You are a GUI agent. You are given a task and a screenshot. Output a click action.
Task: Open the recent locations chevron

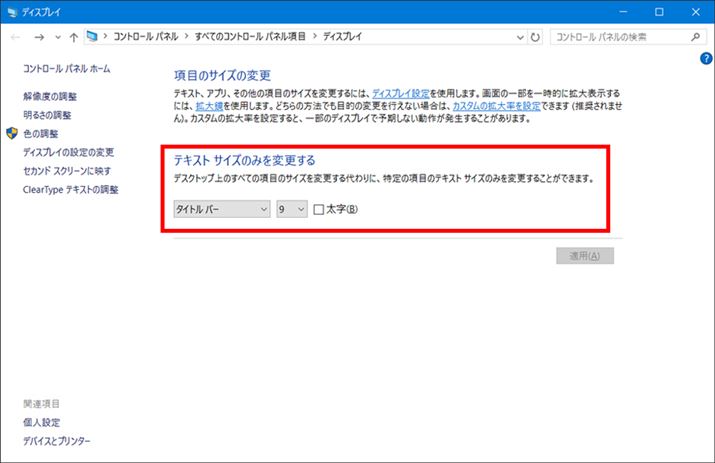click(58, 37)
